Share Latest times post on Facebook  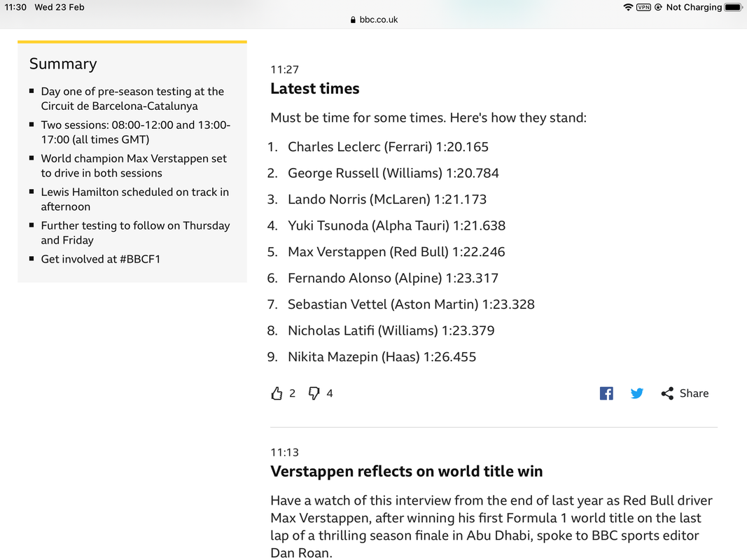pyautogui.click(x=606, y=393)
